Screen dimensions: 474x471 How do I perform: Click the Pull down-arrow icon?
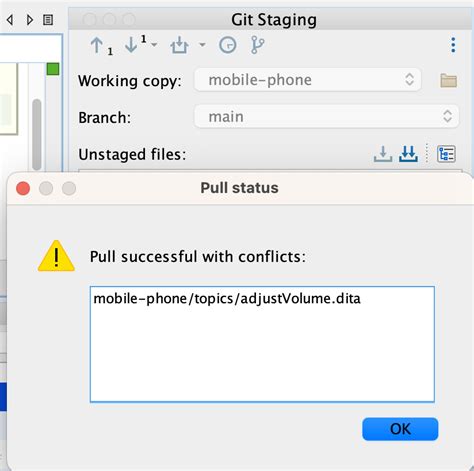coord(131,45)
